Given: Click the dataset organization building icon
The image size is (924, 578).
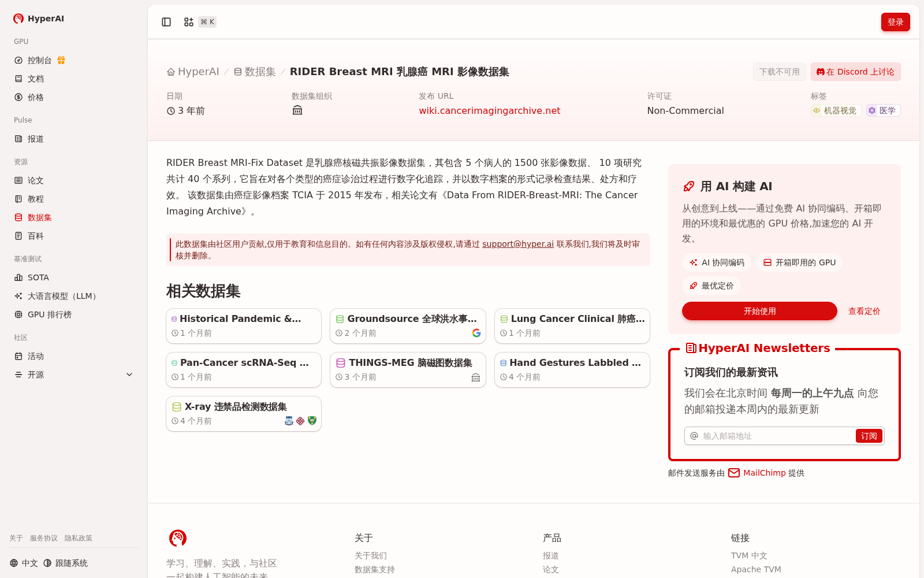Looking at the screenshot, I should [297, 110].
